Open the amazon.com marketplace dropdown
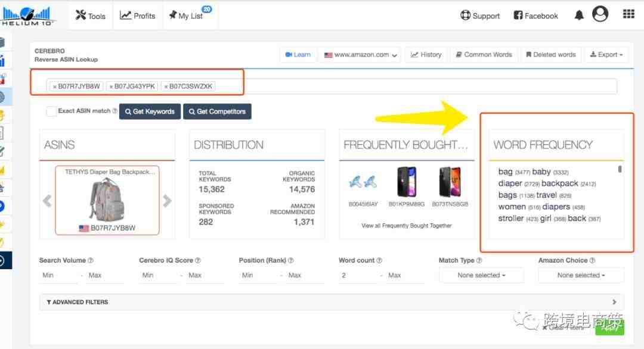644x349 pixels. pyautogui.click(x=361, y=55)
